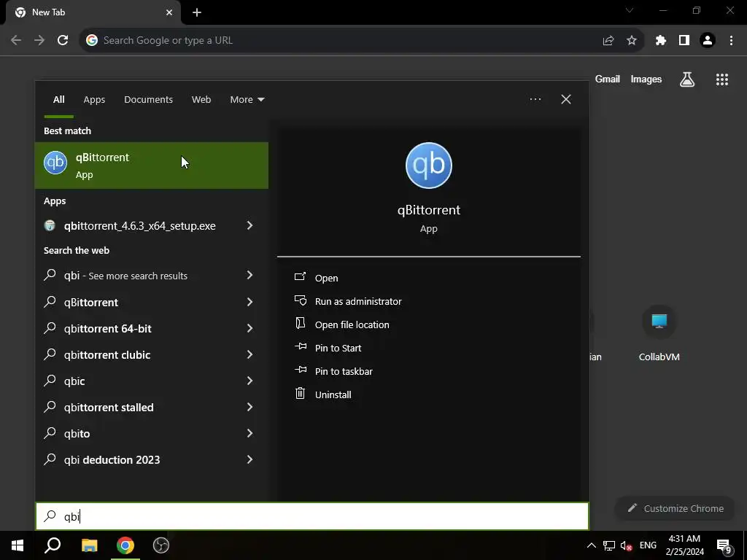Expand 'qbic' suggestion chevron

(249, 381)
